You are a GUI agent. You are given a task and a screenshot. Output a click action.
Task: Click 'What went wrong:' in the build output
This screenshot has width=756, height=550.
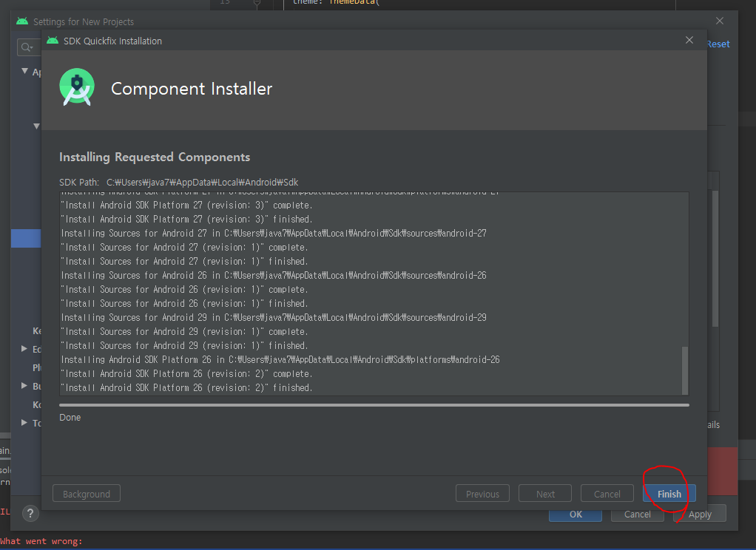tap(41, 541)
